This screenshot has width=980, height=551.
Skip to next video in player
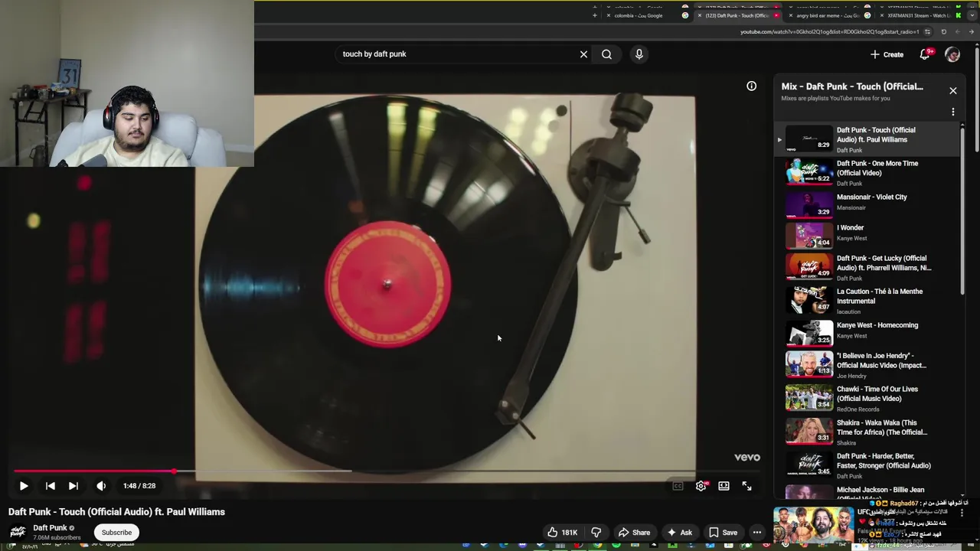[x=73, y=486]
